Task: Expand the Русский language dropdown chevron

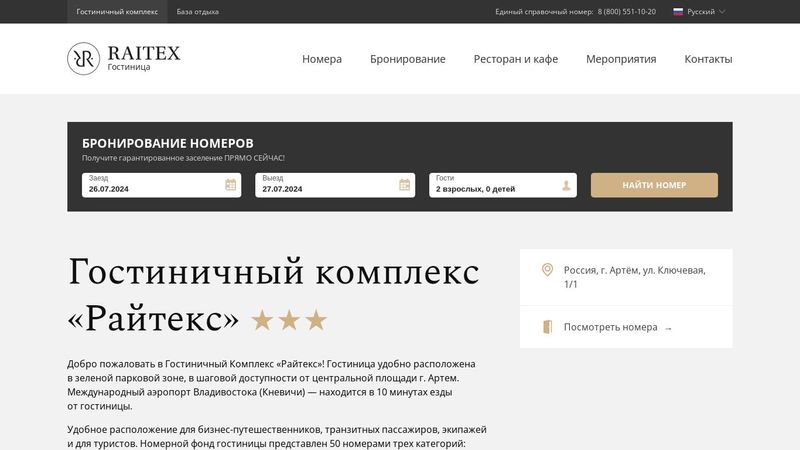Action: [x=722, y=12]
